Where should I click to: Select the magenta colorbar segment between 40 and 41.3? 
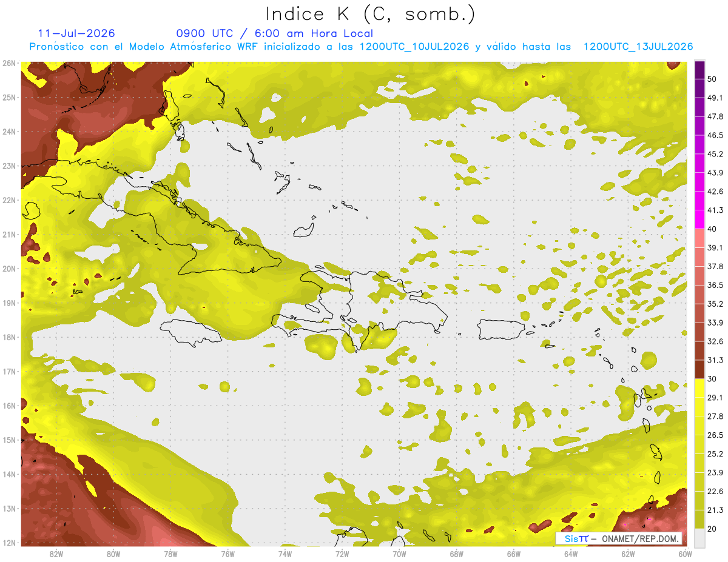coord(699,219)
